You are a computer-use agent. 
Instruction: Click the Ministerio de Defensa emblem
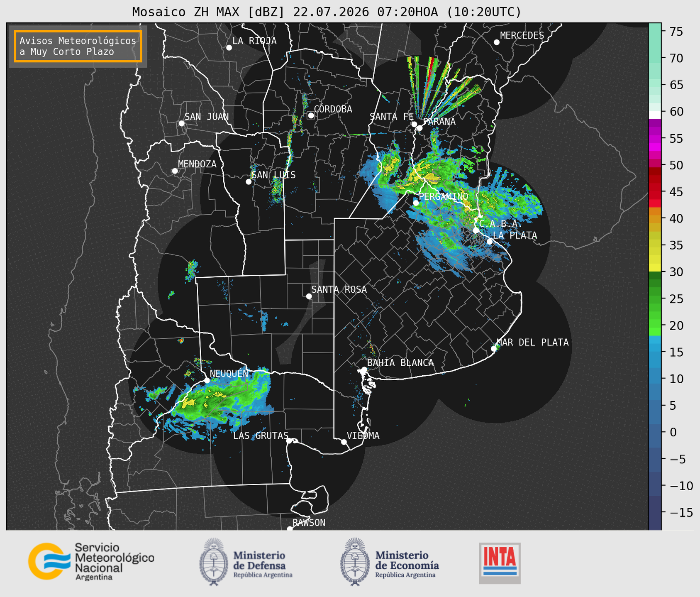(214, 562)
